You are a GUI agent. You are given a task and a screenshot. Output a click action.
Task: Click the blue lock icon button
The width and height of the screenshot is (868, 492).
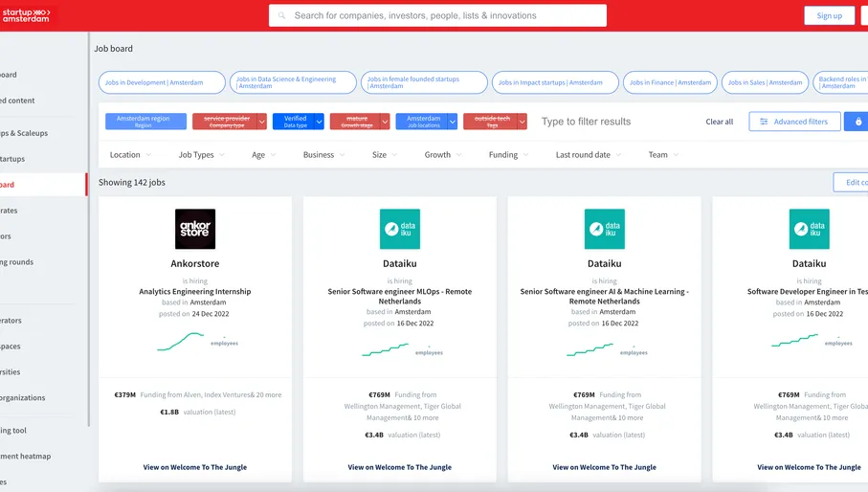click(x=857, y=122)
